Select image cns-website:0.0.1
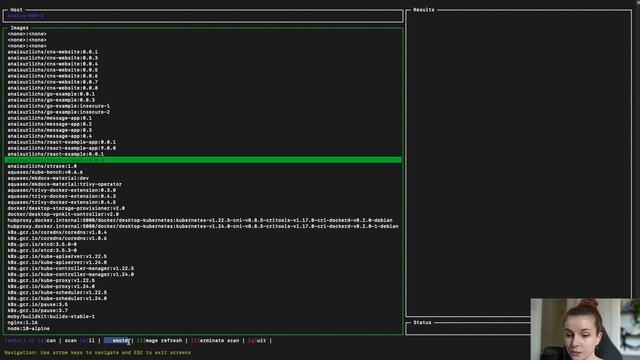Image resolution: width=640 pixels, height=360 pixels. tap(53, 52)
